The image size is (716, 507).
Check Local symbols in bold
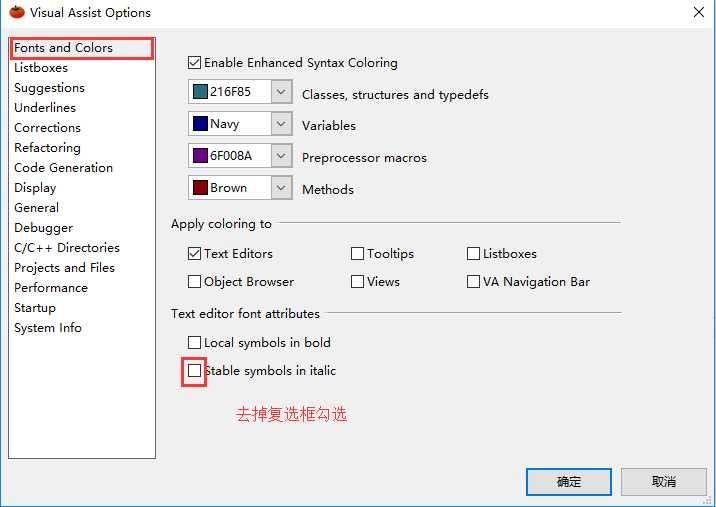pyautogui.click(x=195, y=343)
